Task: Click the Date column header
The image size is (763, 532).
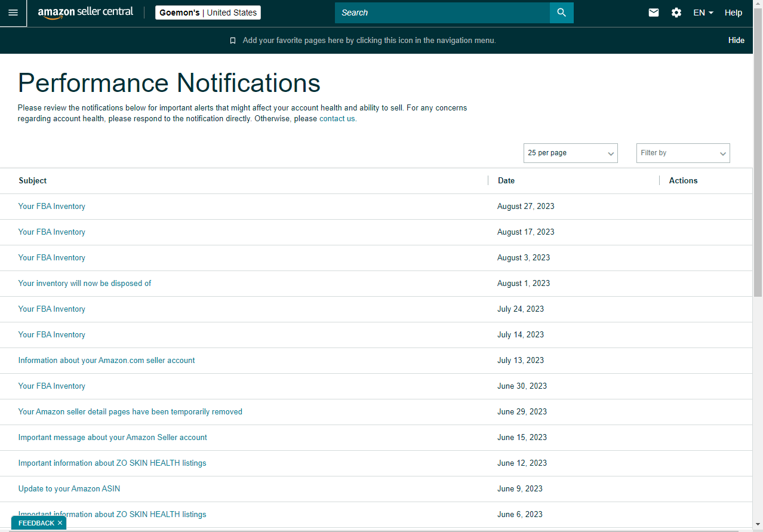Action: (506, 180)
